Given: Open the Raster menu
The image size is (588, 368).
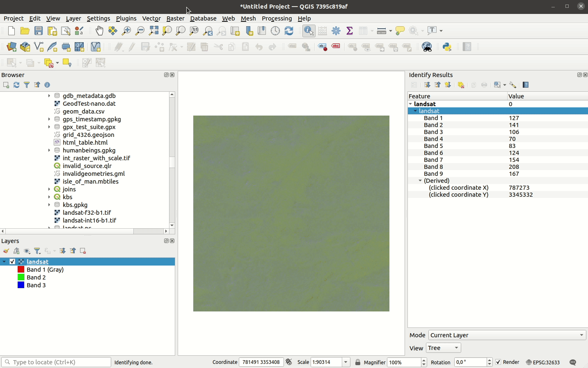Looking at the screenshot, I should [x=175, y=18].
